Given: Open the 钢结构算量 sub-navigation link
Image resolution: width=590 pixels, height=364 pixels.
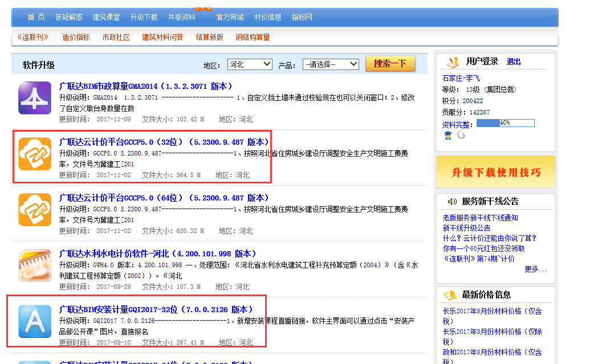Looking at the screenshot, I should [x=253, y=37].
